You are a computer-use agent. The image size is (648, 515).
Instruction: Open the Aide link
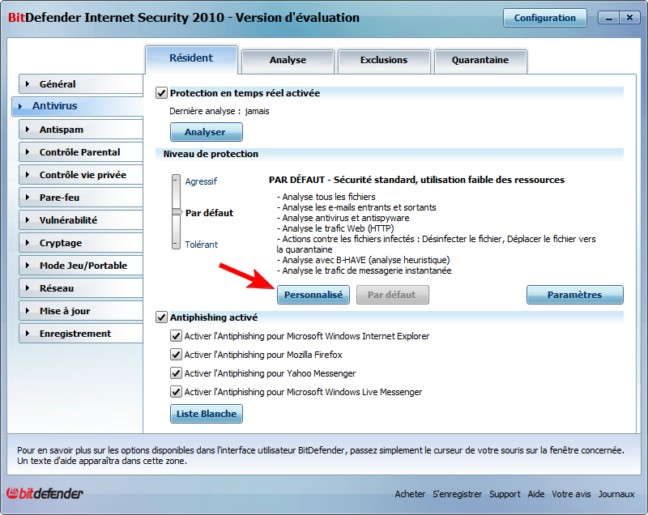[x=536, y=494]
